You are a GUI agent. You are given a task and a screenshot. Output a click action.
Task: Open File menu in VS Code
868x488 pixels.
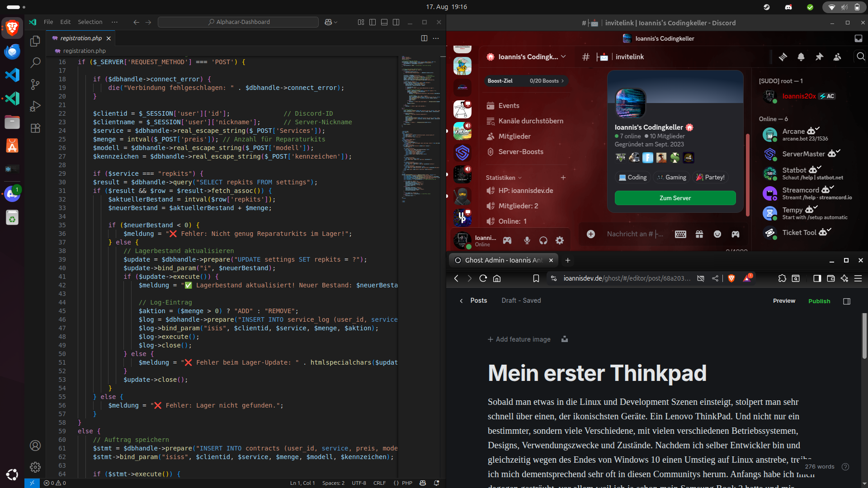tap(48, 22)
